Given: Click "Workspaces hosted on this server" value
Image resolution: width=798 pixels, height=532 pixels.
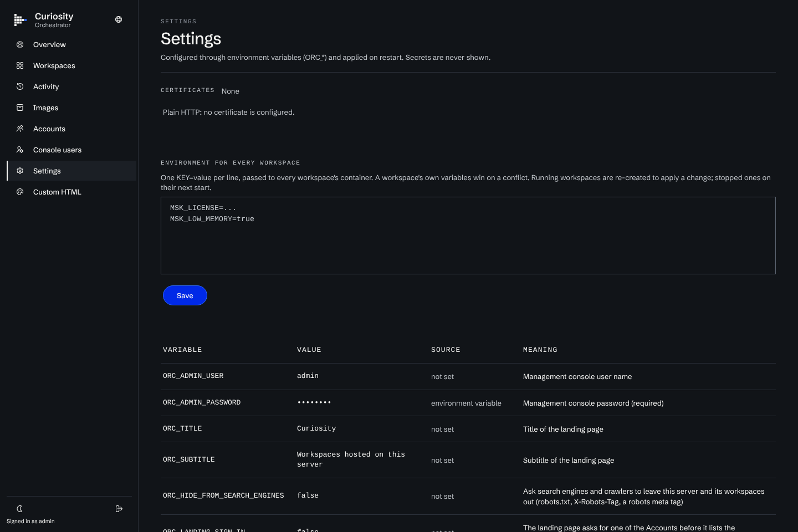Looking at the screenshot, I should click(351, 459).
